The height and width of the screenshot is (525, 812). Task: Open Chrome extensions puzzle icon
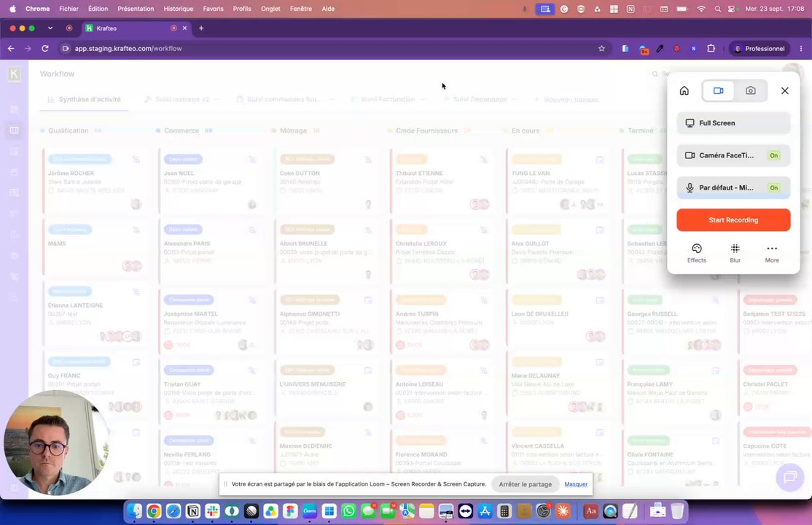711,49
